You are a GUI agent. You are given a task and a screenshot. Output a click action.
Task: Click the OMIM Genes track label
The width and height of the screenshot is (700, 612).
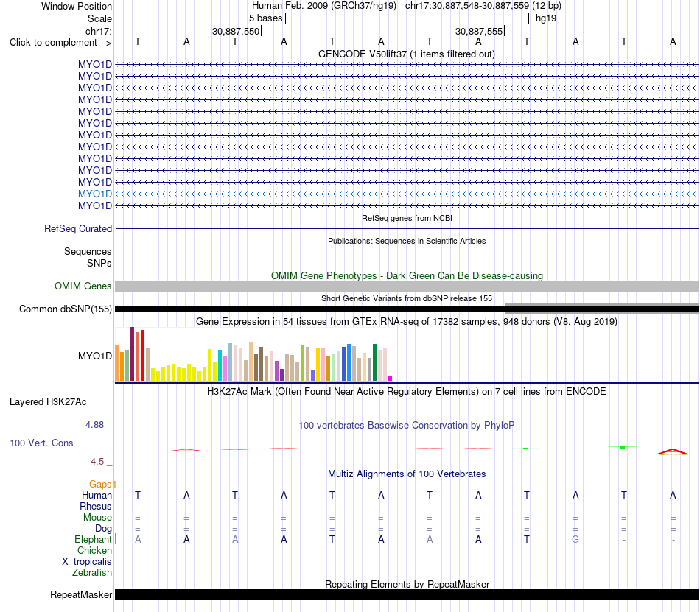click(83, 286)
